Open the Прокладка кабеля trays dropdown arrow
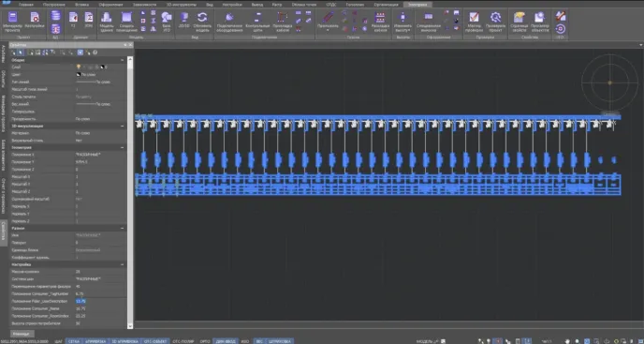 (x=328, y=30)
